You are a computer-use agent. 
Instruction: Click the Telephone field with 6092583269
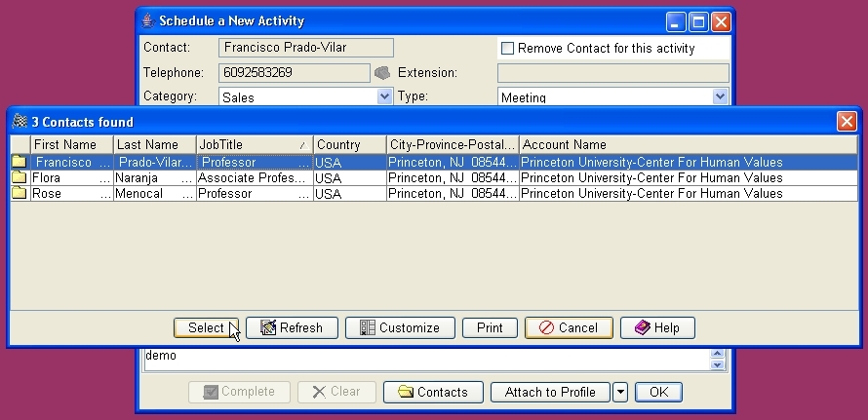tap(295, 72)
